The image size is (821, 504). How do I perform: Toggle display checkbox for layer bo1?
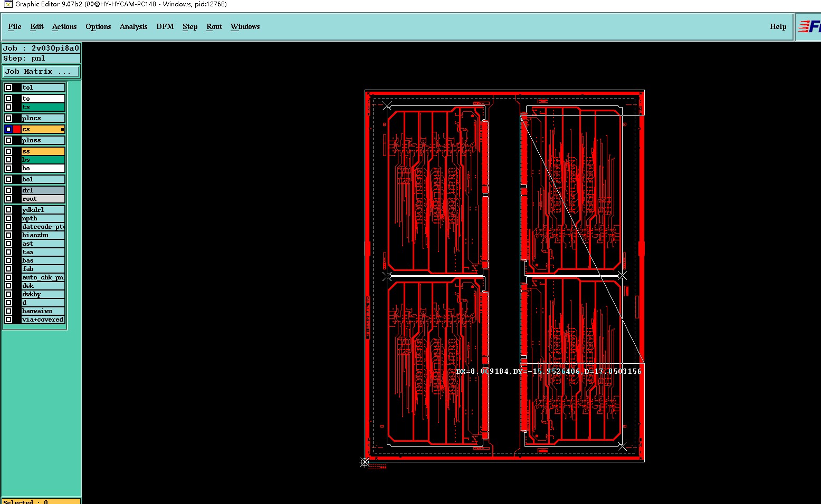(x=8, y=179)
